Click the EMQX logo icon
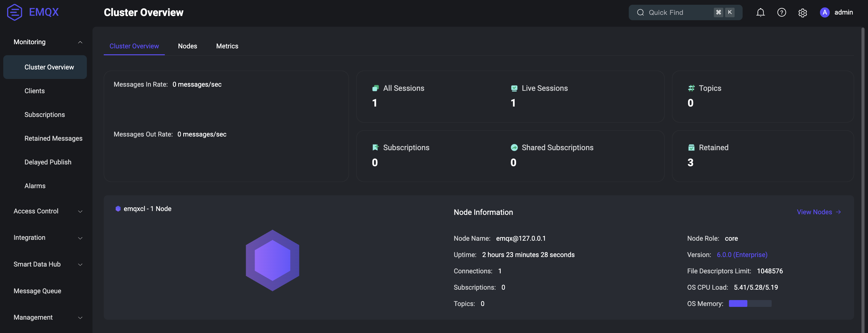 pos(15,12)
